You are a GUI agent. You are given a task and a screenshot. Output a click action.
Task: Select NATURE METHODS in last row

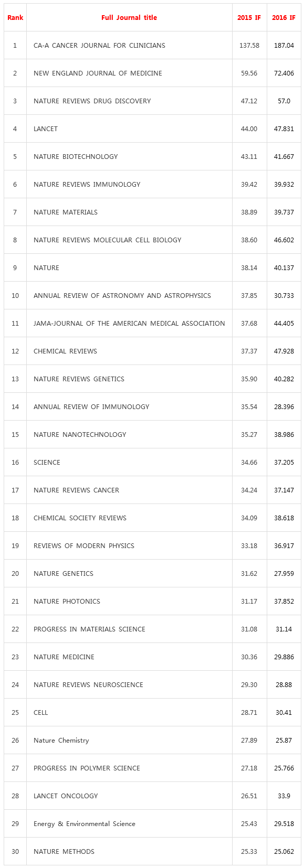64,852
